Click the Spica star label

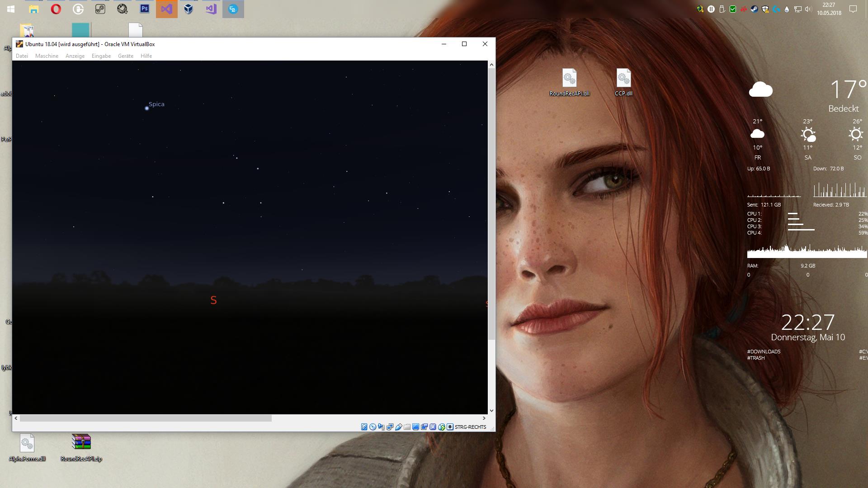click(x=156, y=104)
